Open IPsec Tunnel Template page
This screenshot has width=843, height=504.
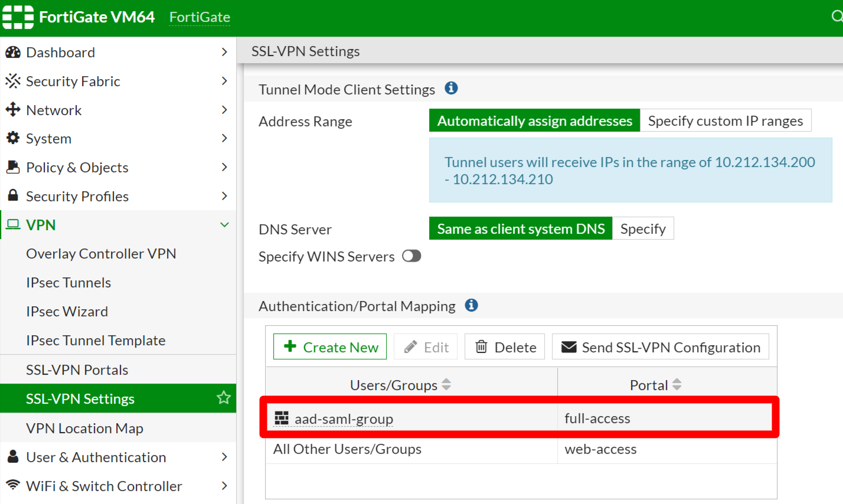pos(96,341)
